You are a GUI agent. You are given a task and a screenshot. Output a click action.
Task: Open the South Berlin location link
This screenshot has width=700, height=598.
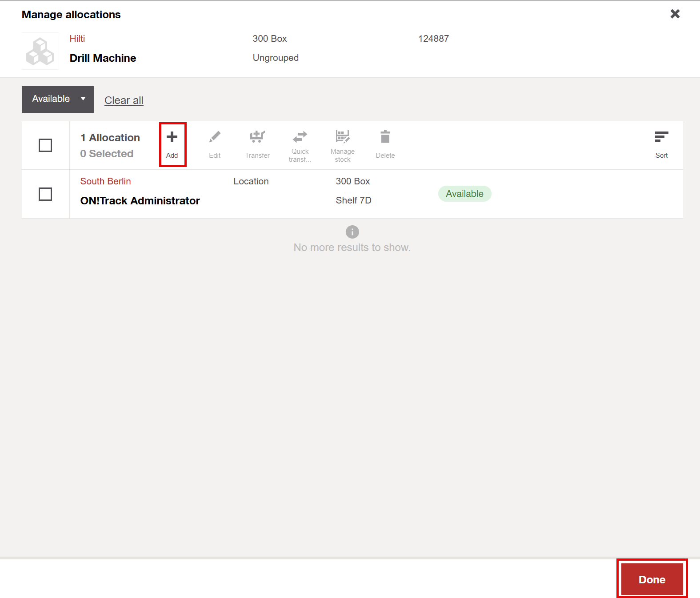tap(105, 181)
